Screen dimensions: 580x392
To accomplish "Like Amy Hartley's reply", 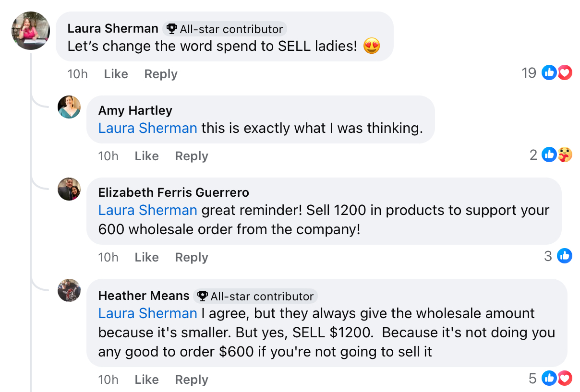I will click(x=147, y=156).
